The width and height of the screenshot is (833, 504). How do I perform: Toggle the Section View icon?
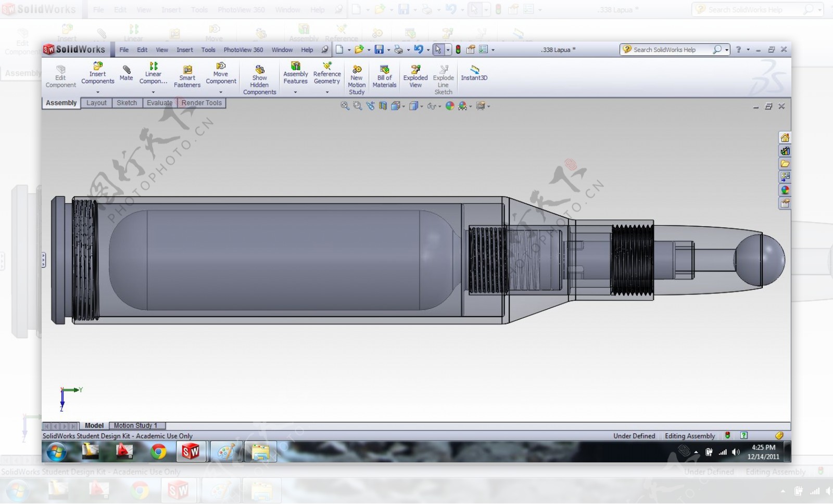pyautogui.click(x=383, y=106)
